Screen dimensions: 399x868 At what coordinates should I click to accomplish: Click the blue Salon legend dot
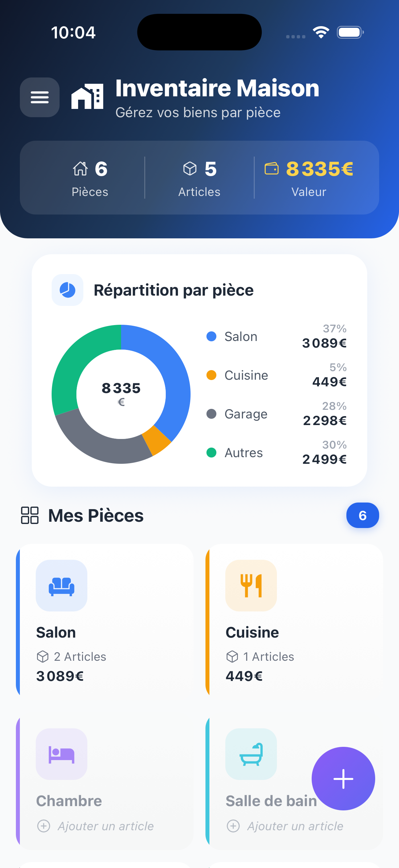211,336
